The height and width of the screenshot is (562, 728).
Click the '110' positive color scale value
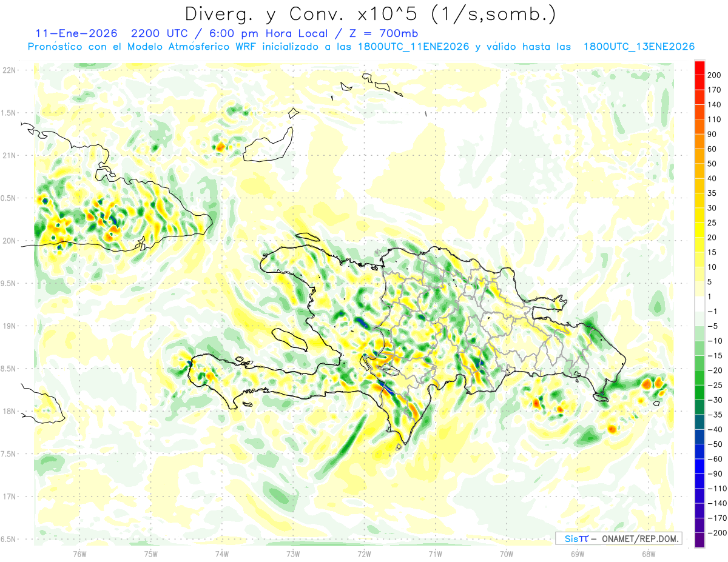tap(714, 119)
